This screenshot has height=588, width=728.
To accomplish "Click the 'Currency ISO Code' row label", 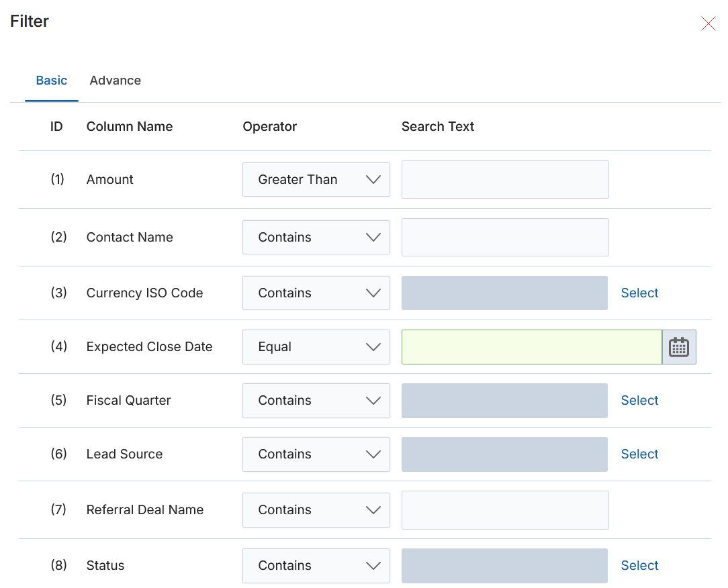I will (145, 293).
